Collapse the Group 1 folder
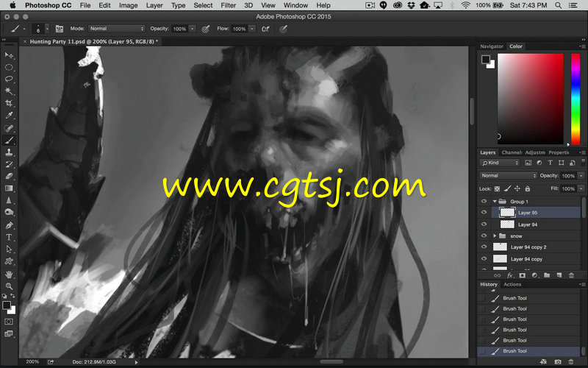Viewport: 588px width, 368px height. (495, 202)
